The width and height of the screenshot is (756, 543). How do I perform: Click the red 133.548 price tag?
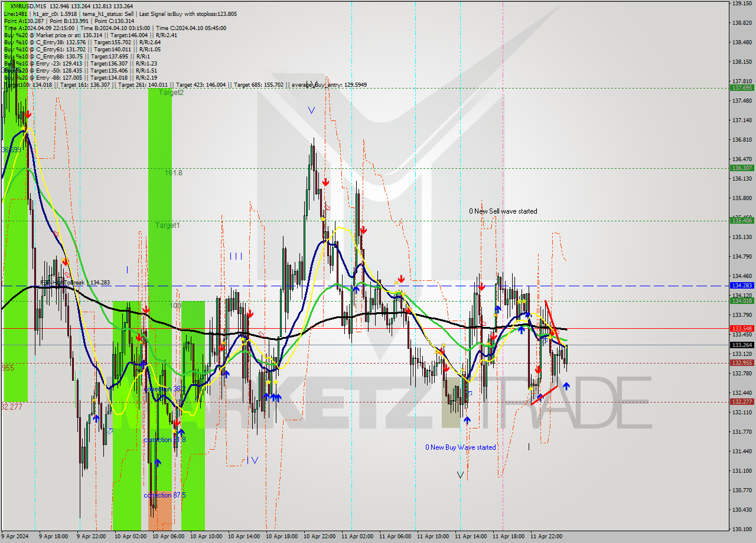pos(742,328)
